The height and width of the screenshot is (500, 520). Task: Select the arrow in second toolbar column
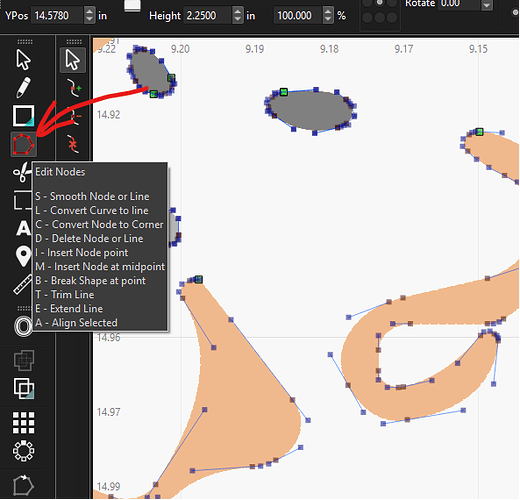click(x=73, y=60)
